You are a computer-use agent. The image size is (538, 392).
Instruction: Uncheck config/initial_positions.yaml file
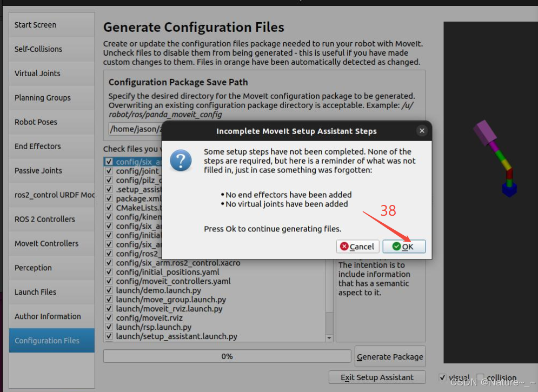(109, 272)
